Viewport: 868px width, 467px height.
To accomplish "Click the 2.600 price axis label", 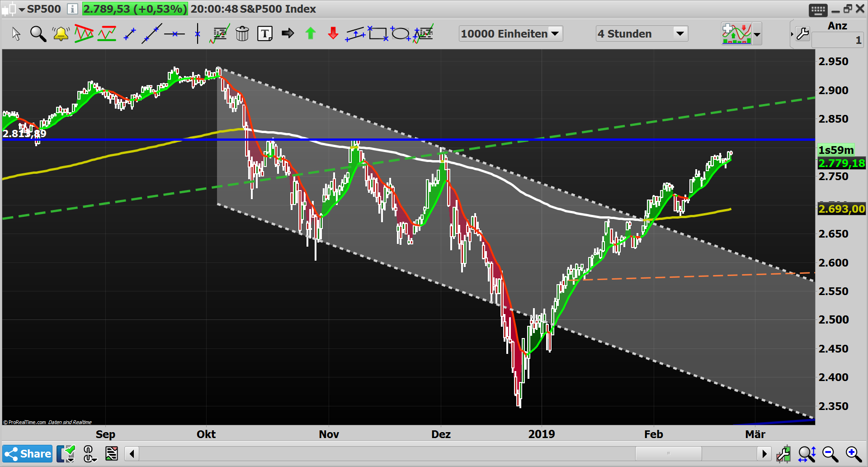I will tap(834, 263).
